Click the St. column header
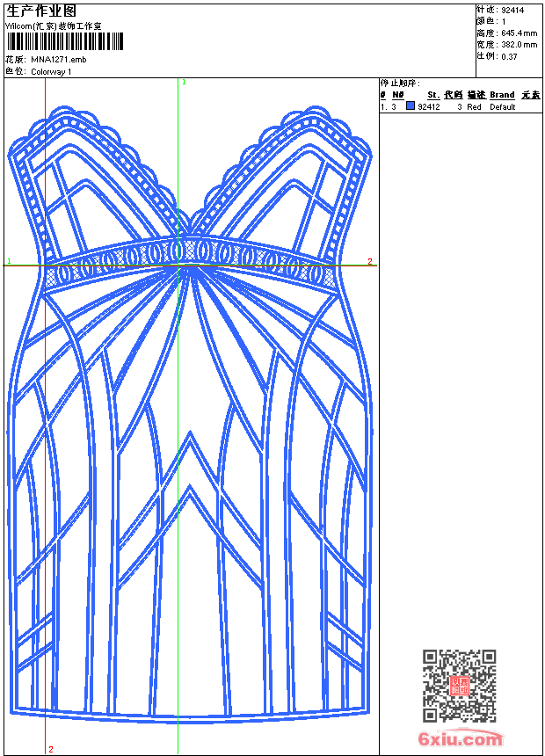The width and height of the screenshot is (545, 756). tap(433, 95)
